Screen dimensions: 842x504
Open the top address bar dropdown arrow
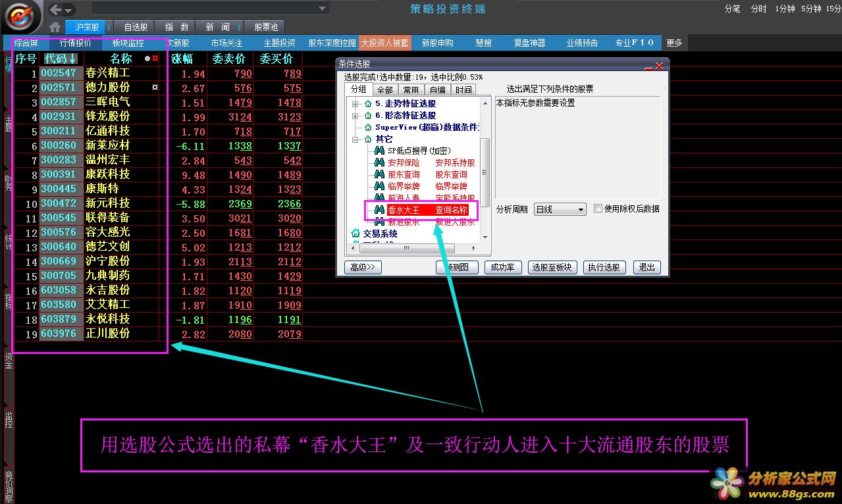click(322, 9)
